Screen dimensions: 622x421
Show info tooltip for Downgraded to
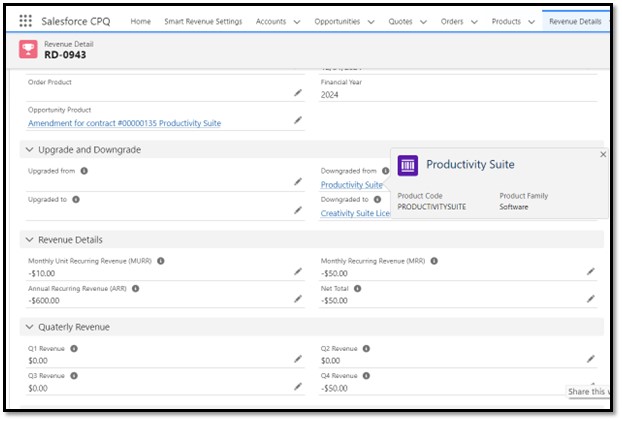point(377,200)
